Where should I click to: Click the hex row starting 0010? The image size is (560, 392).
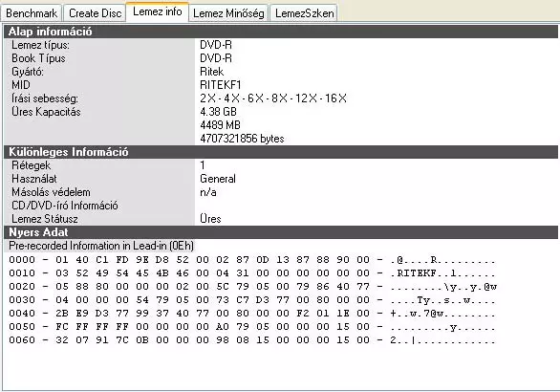pyautogui.click(x=251, y=273)
